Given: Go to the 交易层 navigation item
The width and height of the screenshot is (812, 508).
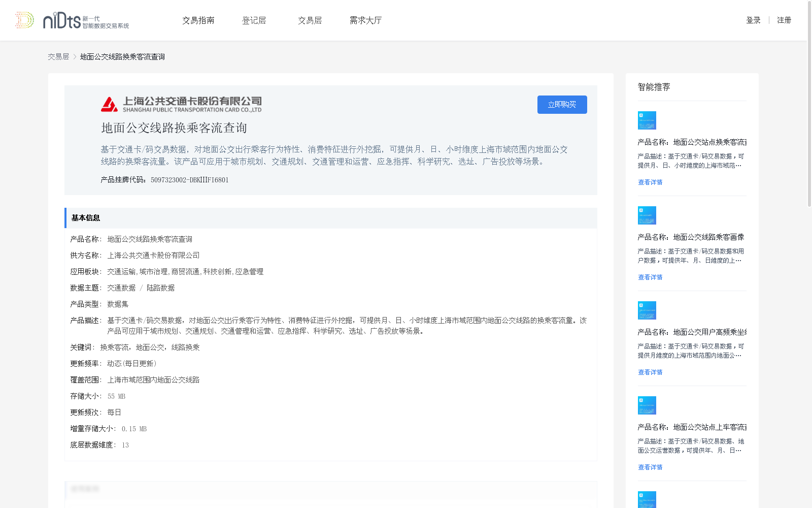Looking at the screenshot, I should click(310, 20).
